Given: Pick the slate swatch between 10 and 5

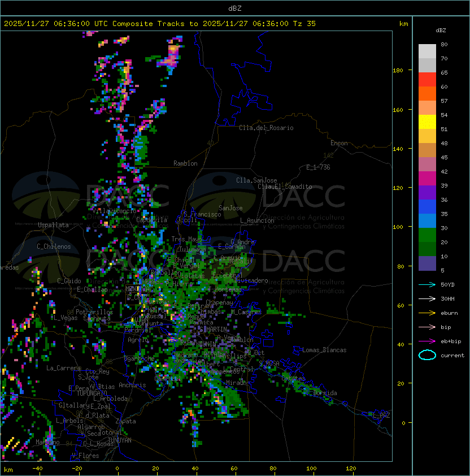Looking at the screenshot, I should [x=427, y=263].
